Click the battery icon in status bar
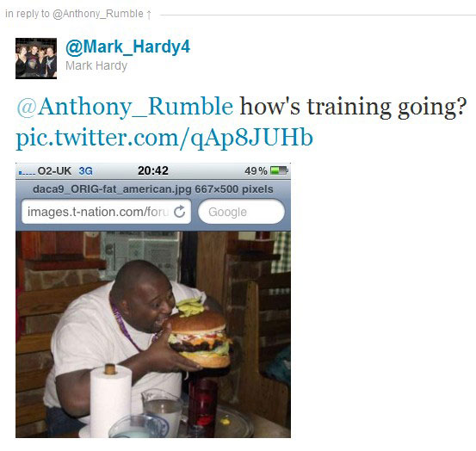This screenshot has width=476, height=451. [x=279, y=170]
